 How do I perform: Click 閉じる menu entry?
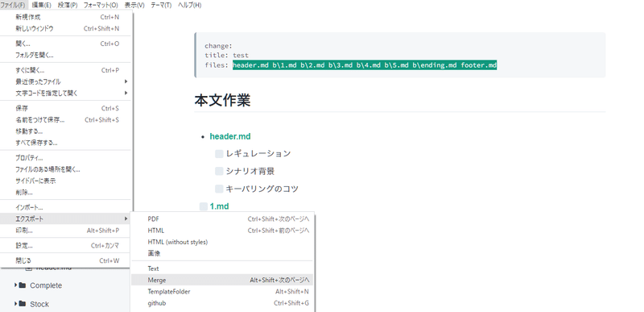[66, 260]
